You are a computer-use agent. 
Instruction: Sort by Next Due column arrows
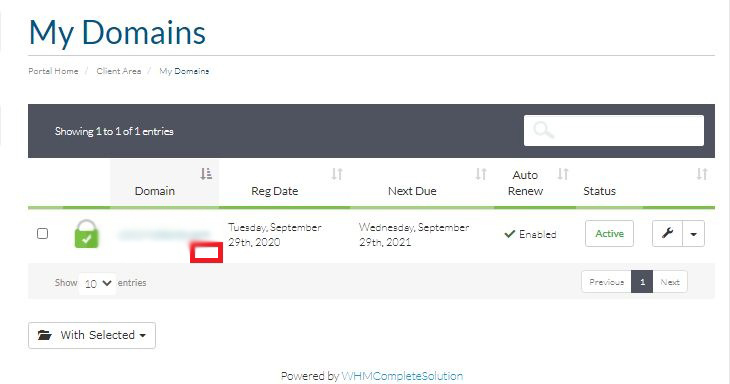coord(481,174)
